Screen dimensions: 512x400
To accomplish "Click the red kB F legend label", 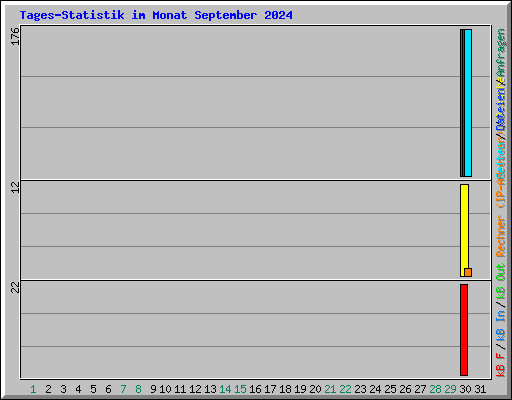I will click(x=501, y=365).
